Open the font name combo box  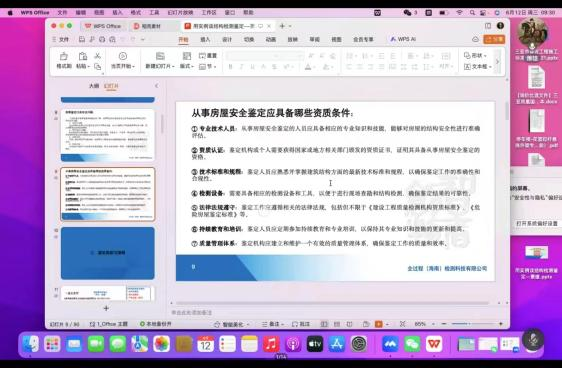253,56
